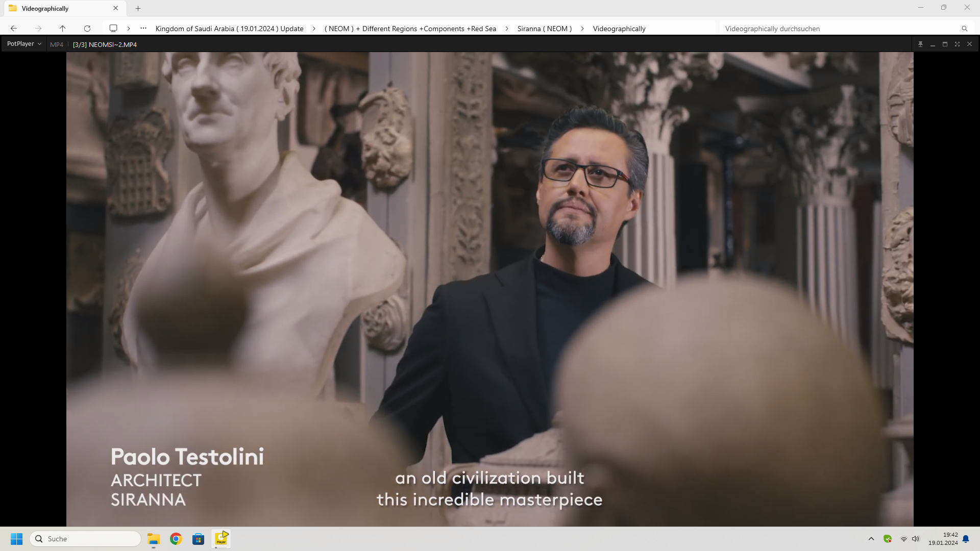This screenshot has height=551, width=980.
Task: Go back in File Explorer
Action: point(14,29)
